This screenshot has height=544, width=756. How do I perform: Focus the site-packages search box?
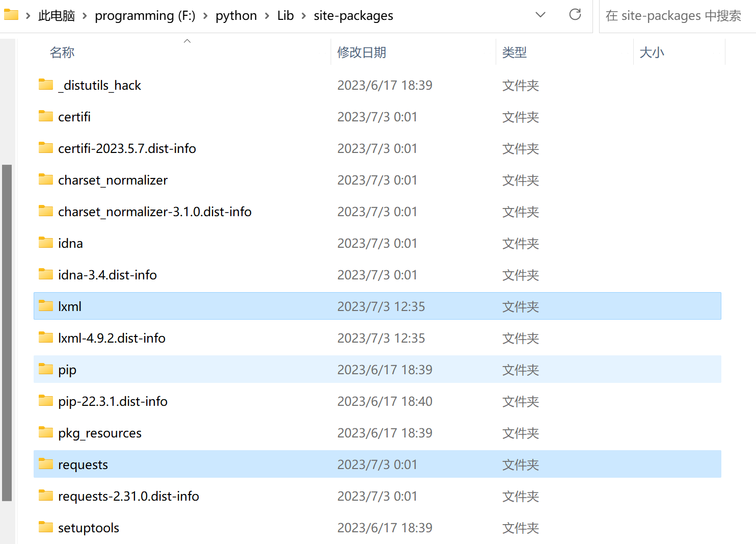tap(677, 16)
